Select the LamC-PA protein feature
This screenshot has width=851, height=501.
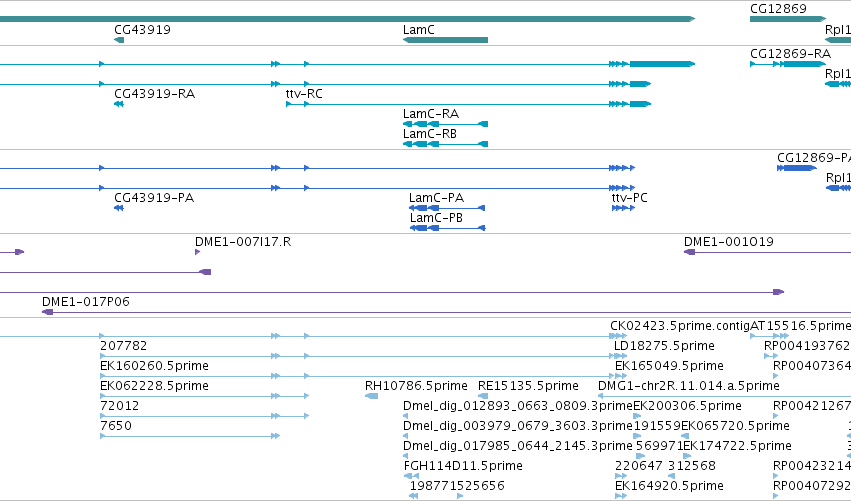447,208
